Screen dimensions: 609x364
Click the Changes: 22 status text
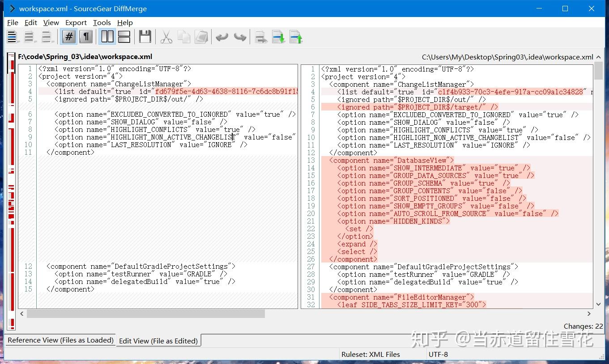583,326
